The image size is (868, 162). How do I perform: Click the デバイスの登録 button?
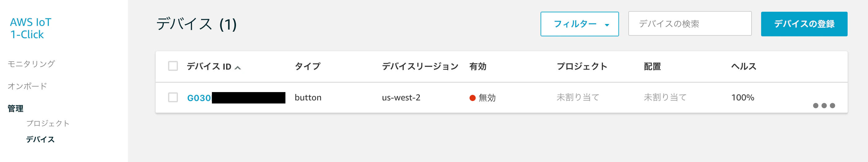[804, 24]
